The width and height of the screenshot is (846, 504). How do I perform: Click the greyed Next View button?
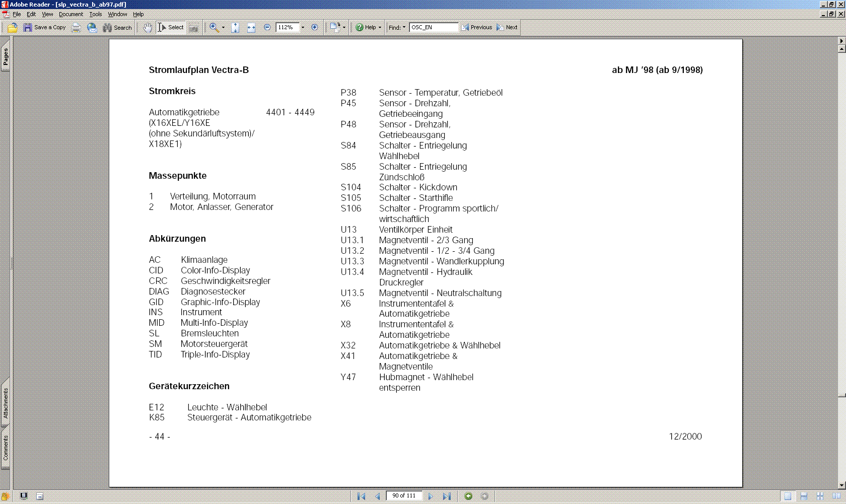484,496
